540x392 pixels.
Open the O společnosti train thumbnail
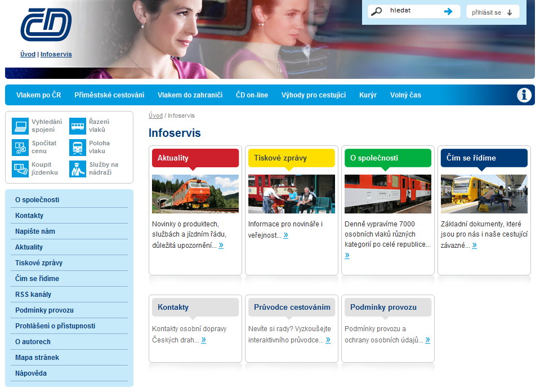[x=387, y=194]
